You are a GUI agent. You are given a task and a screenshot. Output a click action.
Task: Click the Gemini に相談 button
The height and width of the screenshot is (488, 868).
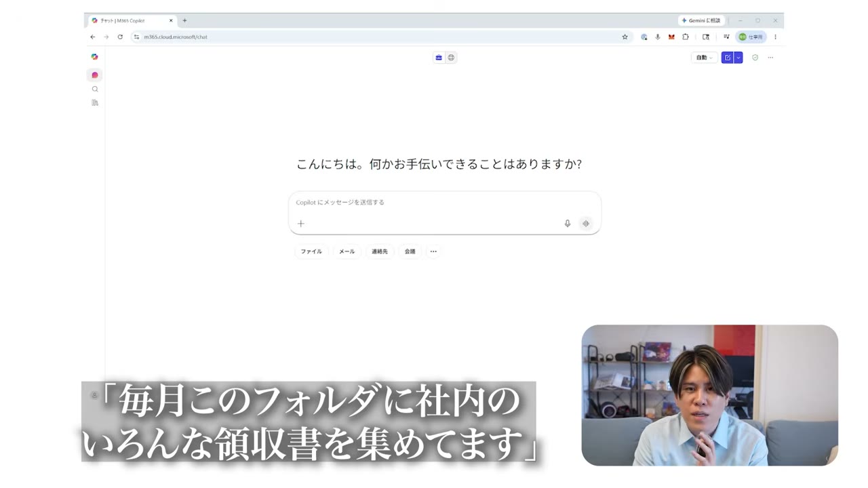(x=702, y=20)
